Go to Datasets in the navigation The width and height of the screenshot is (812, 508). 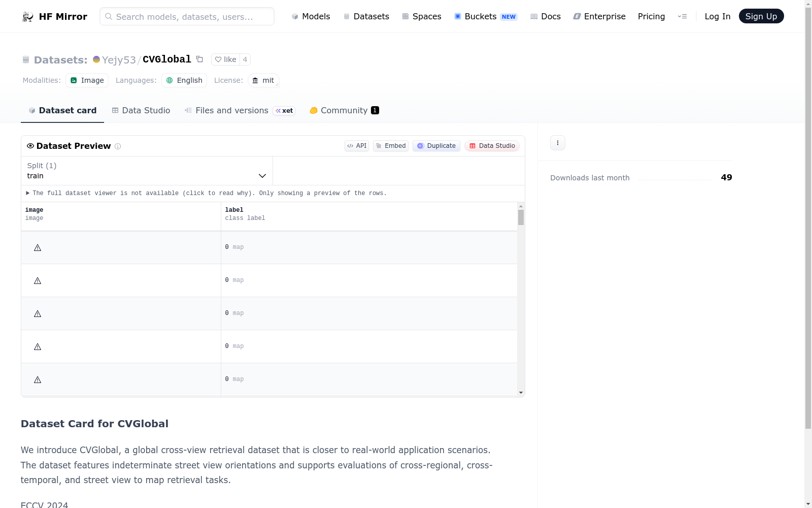pos(366,16)
